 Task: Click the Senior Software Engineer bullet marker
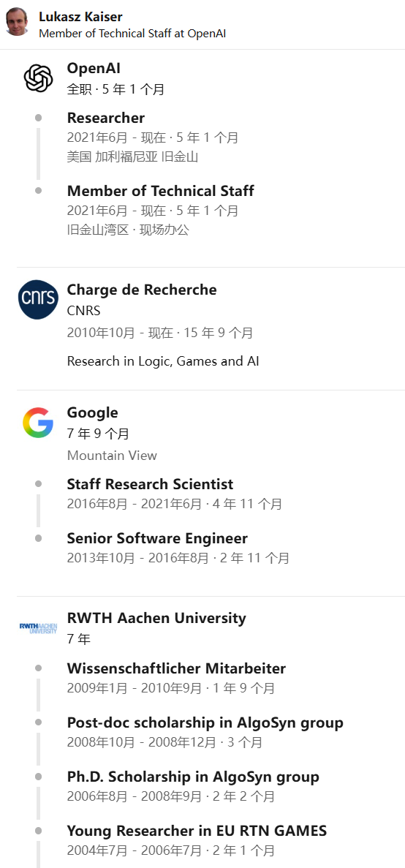click(x=38, y=538)
